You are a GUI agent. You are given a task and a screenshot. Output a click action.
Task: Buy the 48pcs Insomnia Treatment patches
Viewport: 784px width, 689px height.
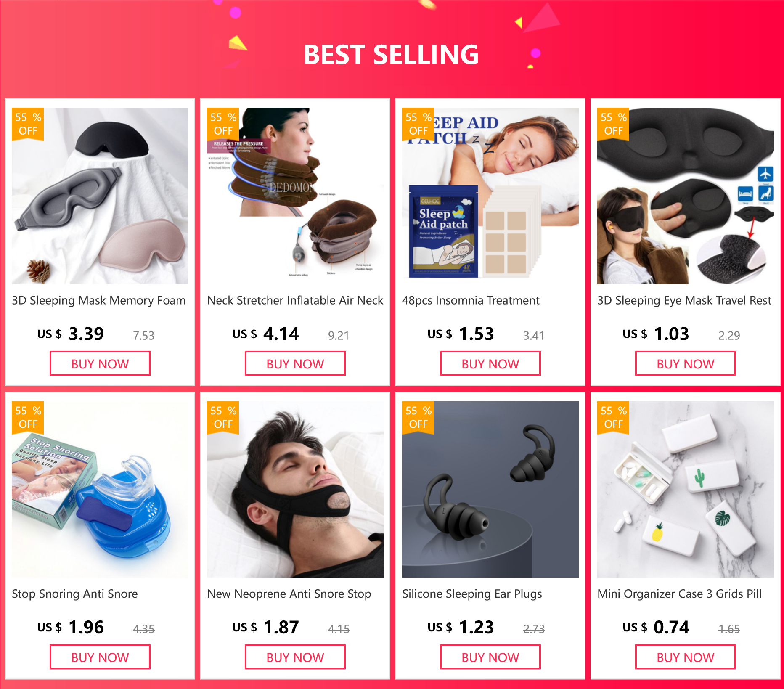[x=490, y=364]
